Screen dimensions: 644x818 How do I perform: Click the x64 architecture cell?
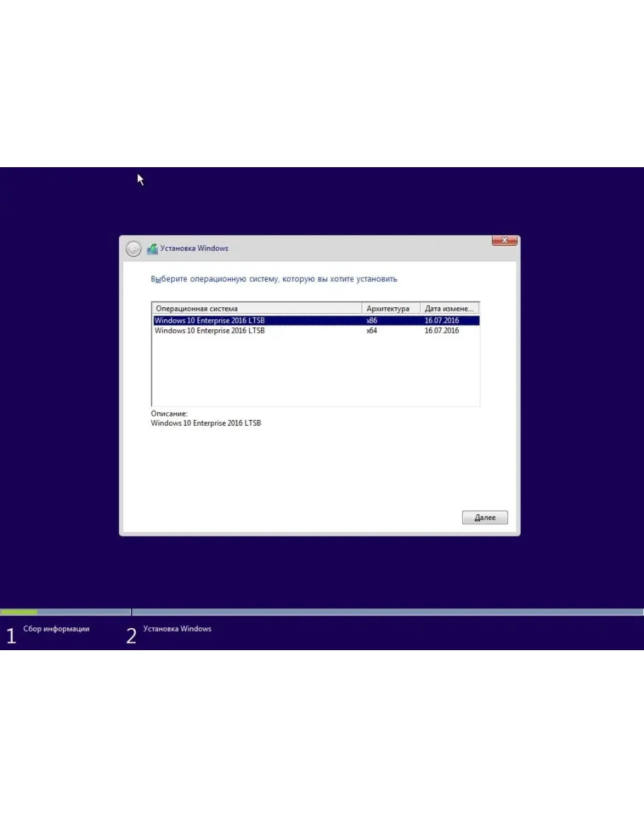pos(372,331)
